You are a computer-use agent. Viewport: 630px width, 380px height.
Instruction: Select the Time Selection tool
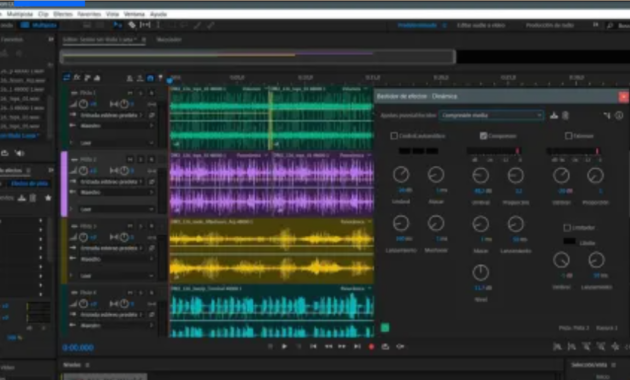pos(158,25)
